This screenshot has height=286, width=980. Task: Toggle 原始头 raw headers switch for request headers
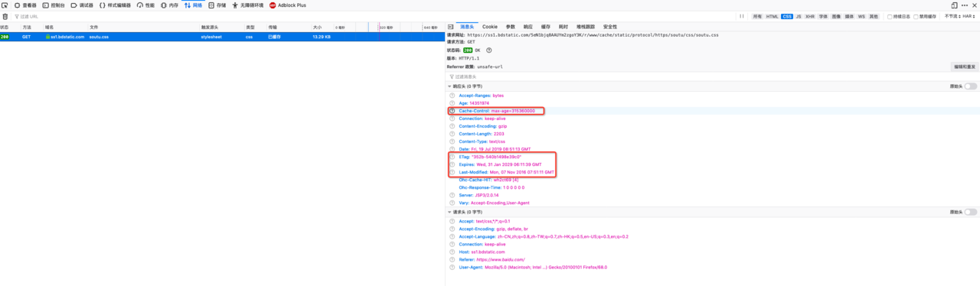[x=970, y=212]
